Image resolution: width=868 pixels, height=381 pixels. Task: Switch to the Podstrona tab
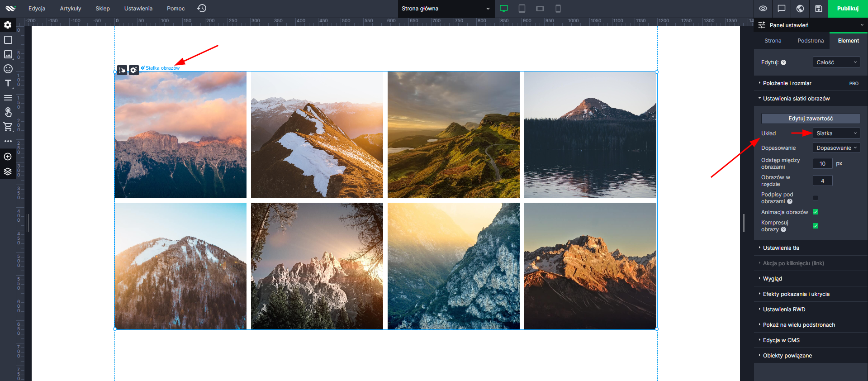pos(810,41)
